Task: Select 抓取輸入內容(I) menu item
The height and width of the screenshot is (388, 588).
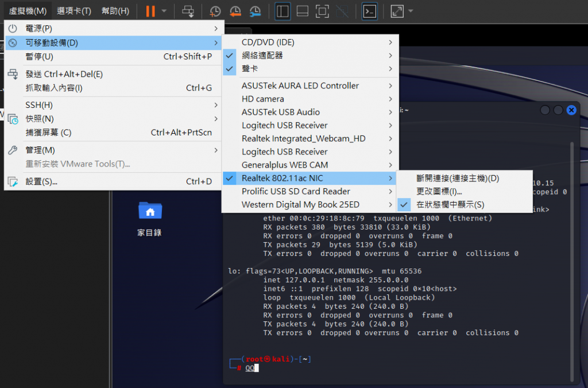Action: (x=114, y=88)
